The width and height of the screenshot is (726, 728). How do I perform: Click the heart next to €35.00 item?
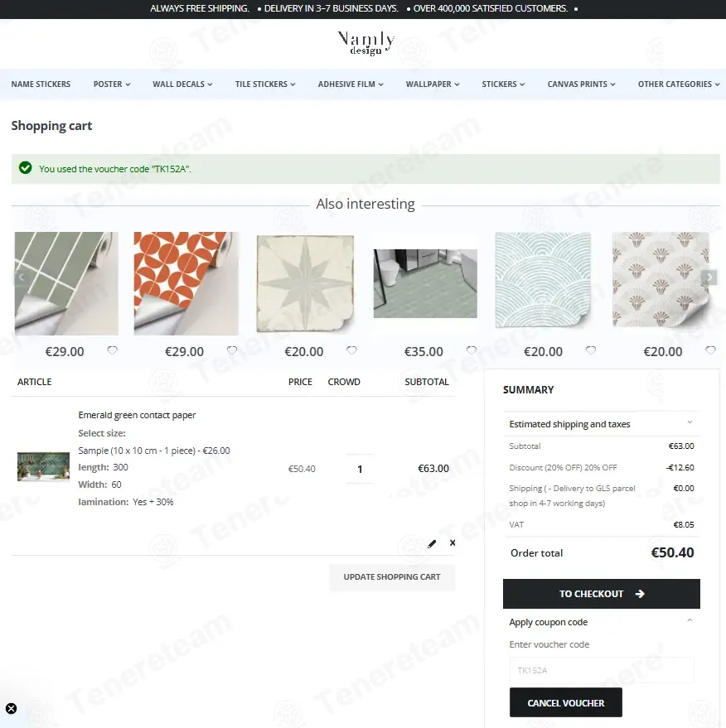click(471, 350)
